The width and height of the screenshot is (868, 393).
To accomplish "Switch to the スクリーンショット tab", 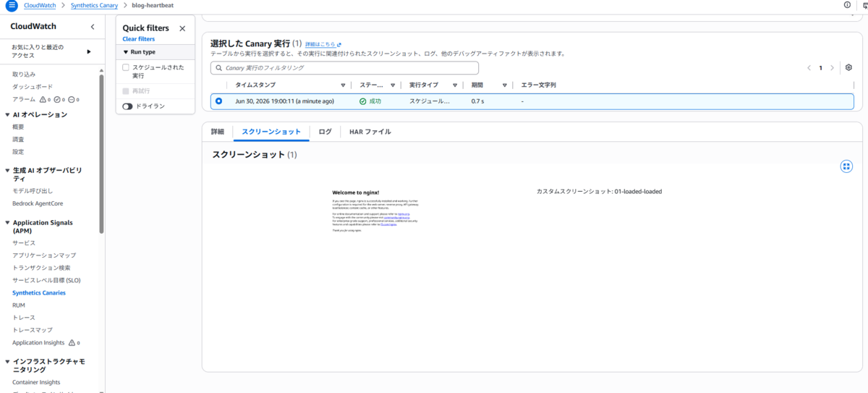I will point(271,132).
